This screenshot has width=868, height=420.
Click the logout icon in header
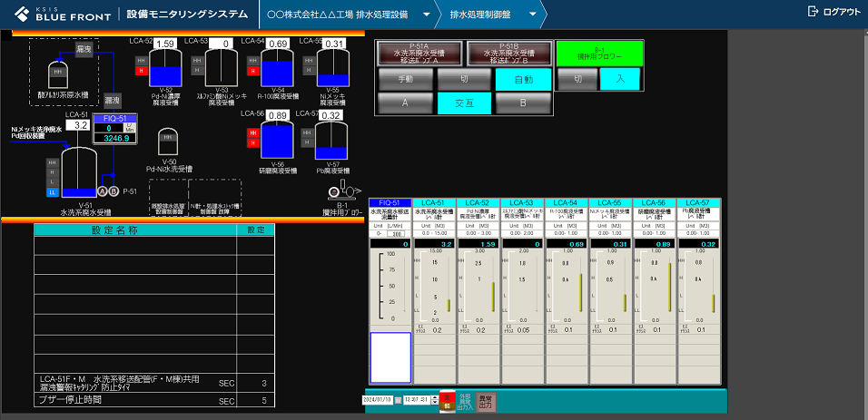tap(813, 12)
